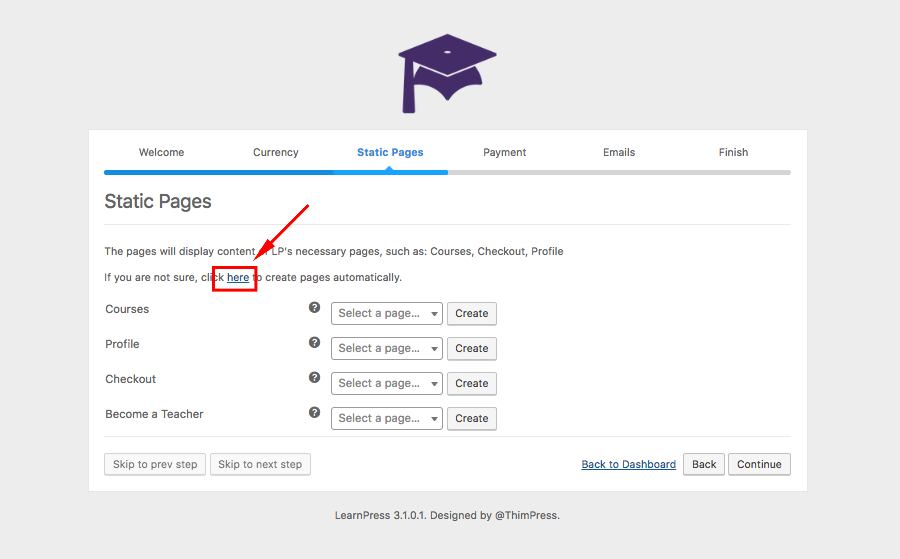The width and height of the screenshot is (900, 559).
Task: Click the help icon next to Courses
Action: (x=315, y=308)
